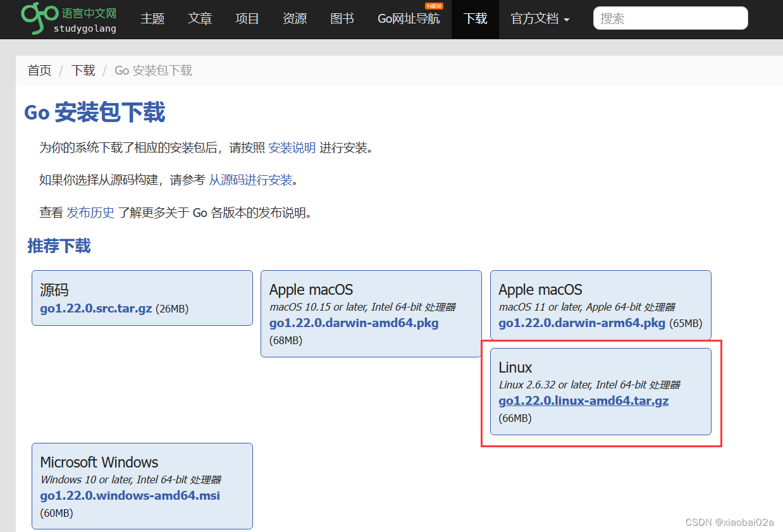Download go1.22.0.darwin-arm64.pkg
Screen dimensions: 783x532
point(582,323)
